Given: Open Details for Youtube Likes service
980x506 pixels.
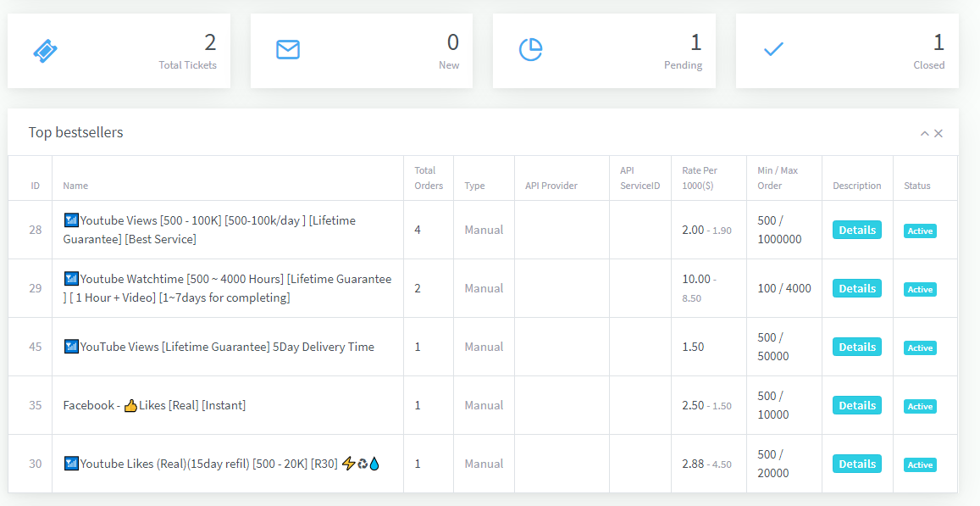Looking at the screenshot, I should pyautogui.click(x=856, y=464).
